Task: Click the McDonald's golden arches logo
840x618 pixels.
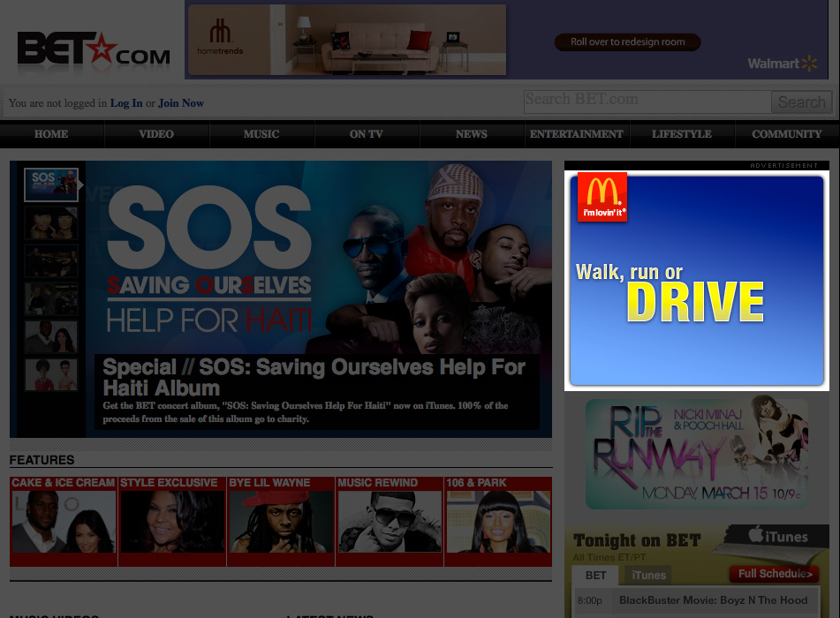Action: point(602,197)
